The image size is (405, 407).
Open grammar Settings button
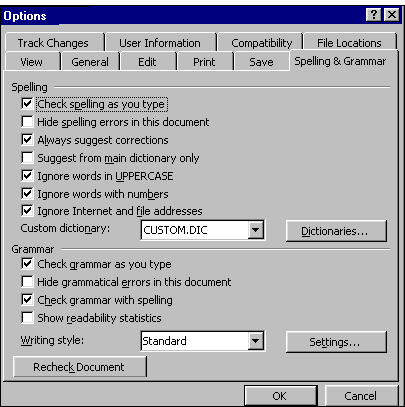336,342
